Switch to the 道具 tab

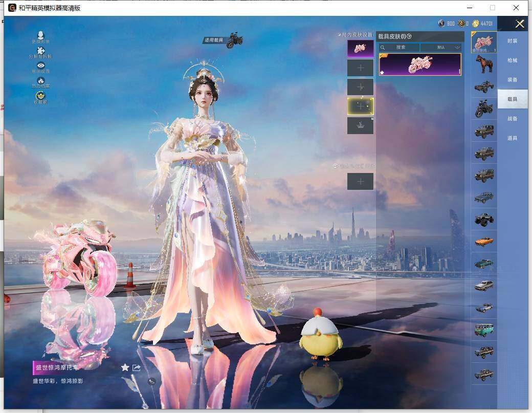[x=513, y=138]
